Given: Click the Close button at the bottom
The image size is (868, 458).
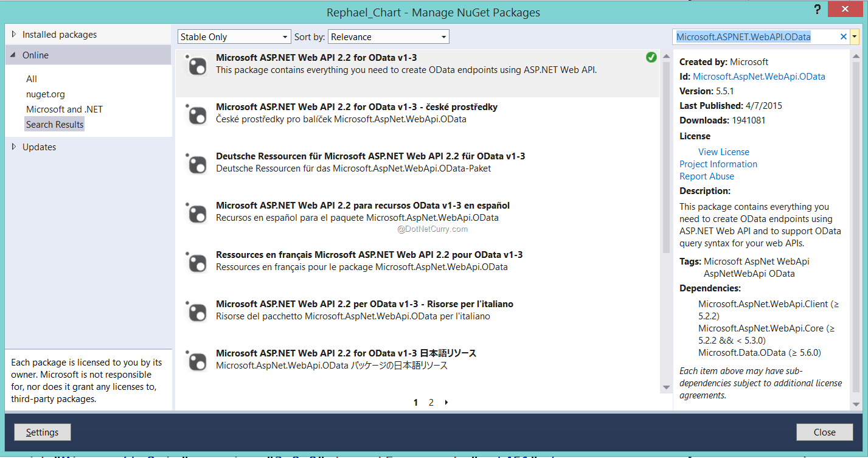Looking at the screenshot, I should pos(824,432).
